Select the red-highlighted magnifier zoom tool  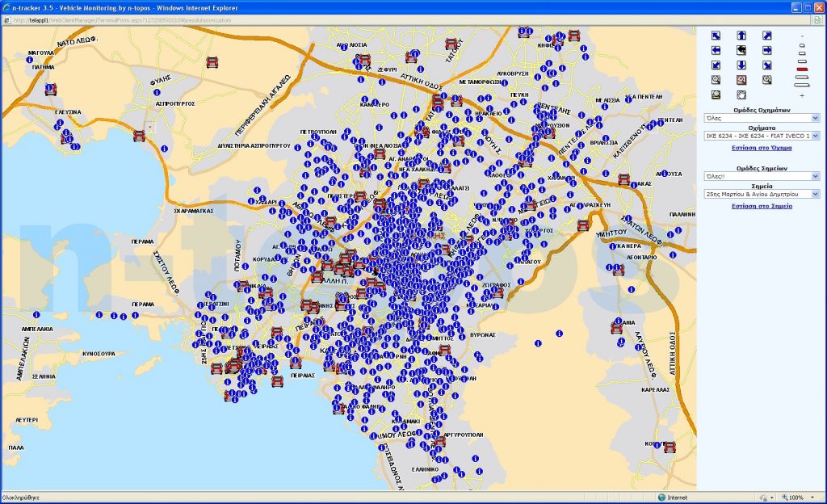pos(741,80)
